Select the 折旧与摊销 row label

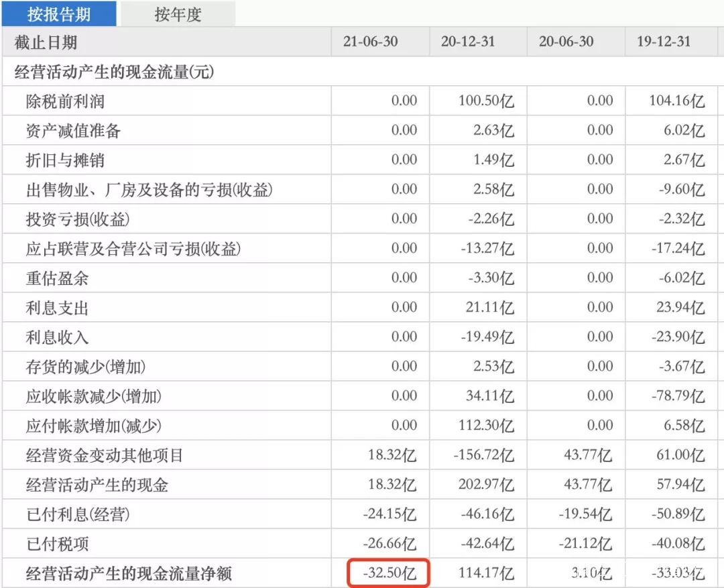coord(65,160)
